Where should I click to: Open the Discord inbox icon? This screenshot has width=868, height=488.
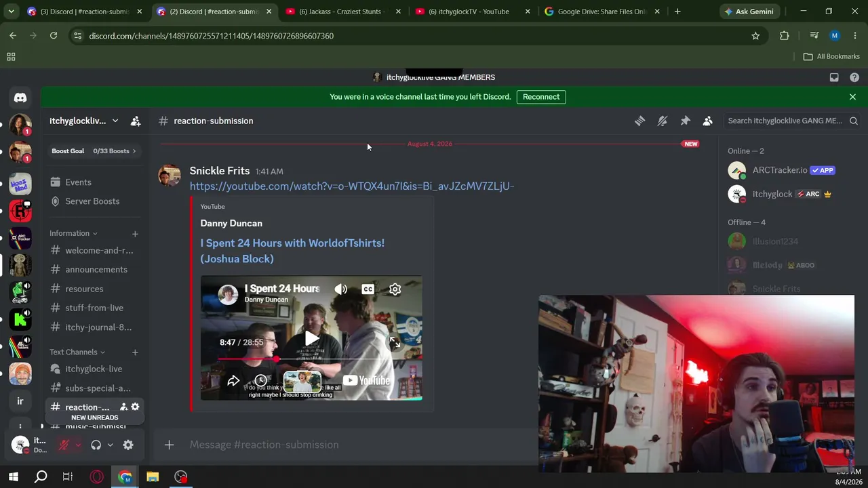point(834,77)
